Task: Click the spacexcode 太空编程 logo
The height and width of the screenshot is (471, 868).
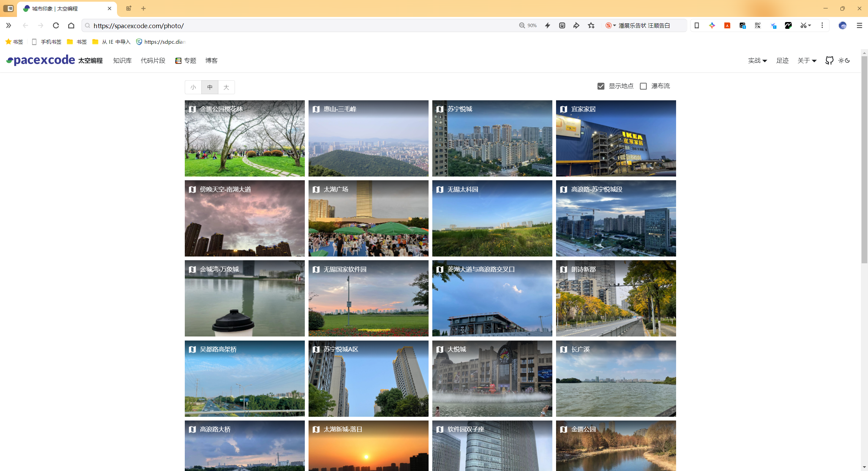Action: (54, 60)
